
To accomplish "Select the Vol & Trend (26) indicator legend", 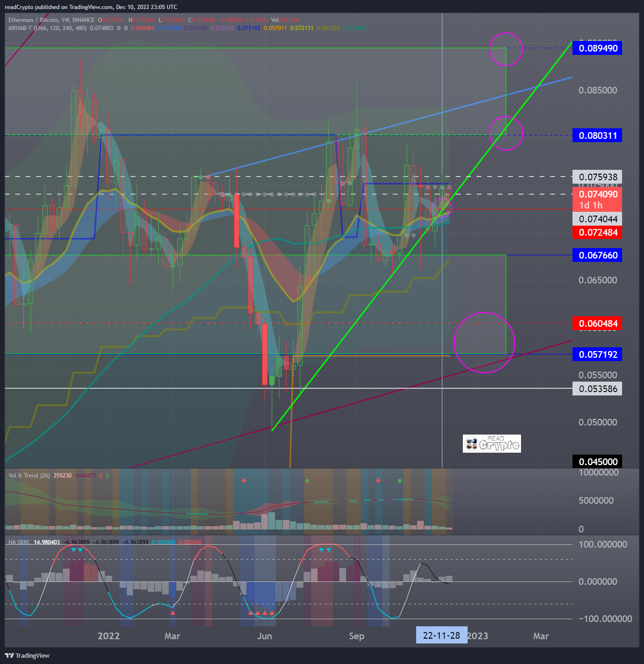I will tap(29, 476).
